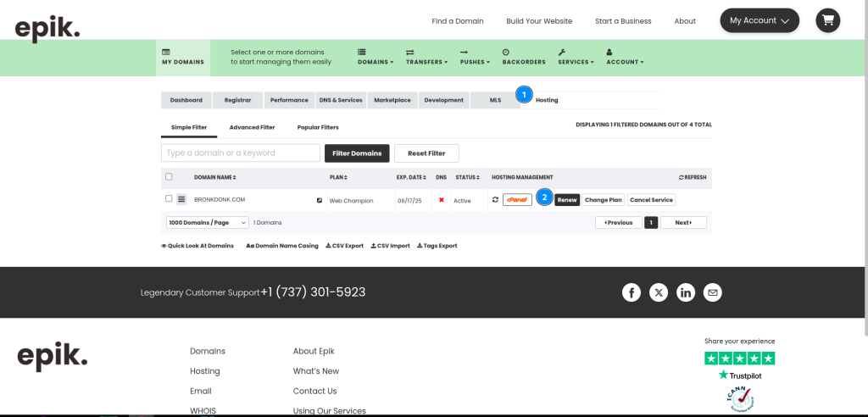
Task: Switch to the Performance tab
Action: tap(289, 100)
